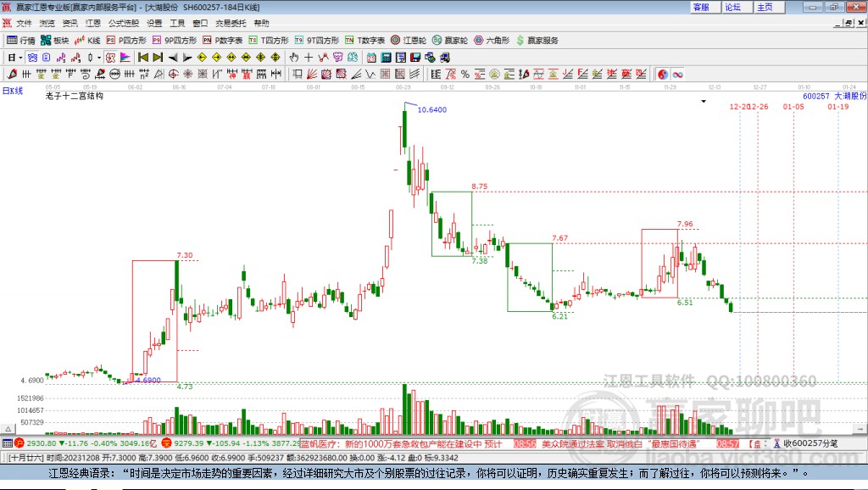Expand the candlestick style dropdown arrow

99,58
